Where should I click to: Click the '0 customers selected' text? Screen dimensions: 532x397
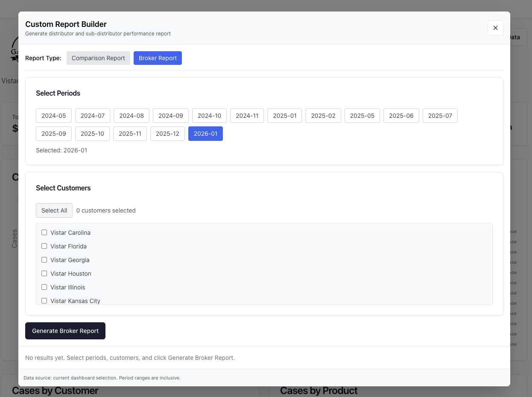(x=106, y=210)
